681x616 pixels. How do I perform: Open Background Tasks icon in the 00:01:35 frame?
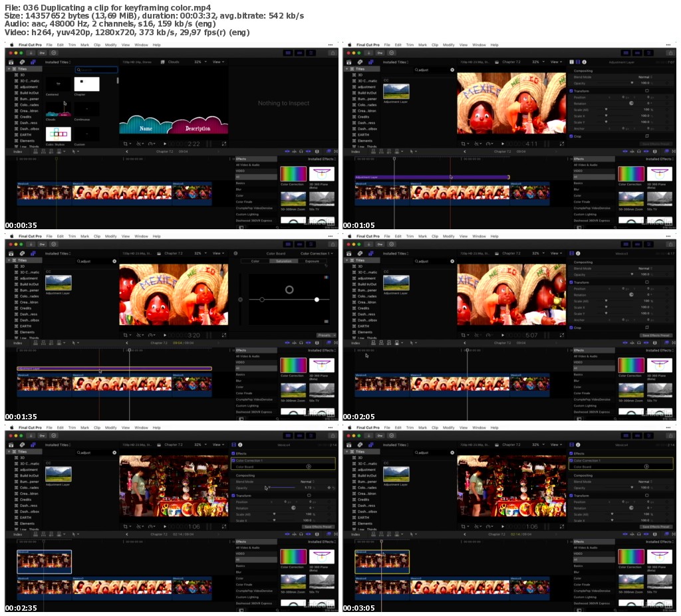[54, 245]
